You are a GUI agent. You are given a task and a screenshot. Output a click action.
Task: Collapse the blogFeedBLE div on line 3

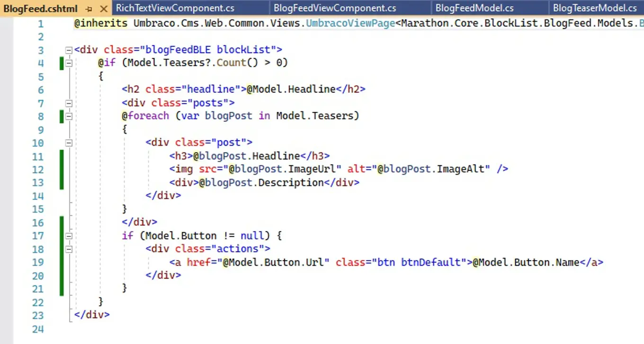[x=69, y=50]
